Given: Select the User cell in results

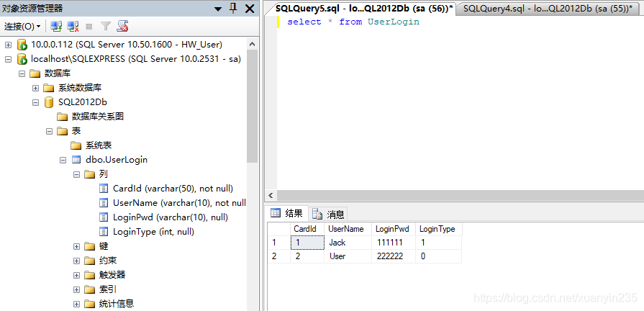Looking at the screenshot, I should 348,256.
